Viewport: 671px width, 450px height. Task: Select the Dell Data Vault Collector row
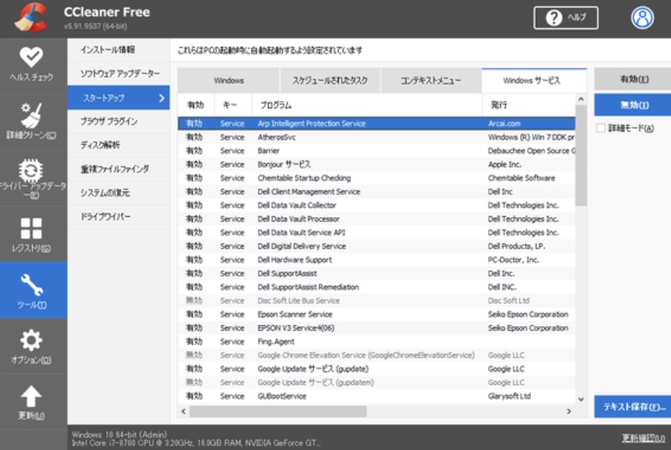pos(377,205)
